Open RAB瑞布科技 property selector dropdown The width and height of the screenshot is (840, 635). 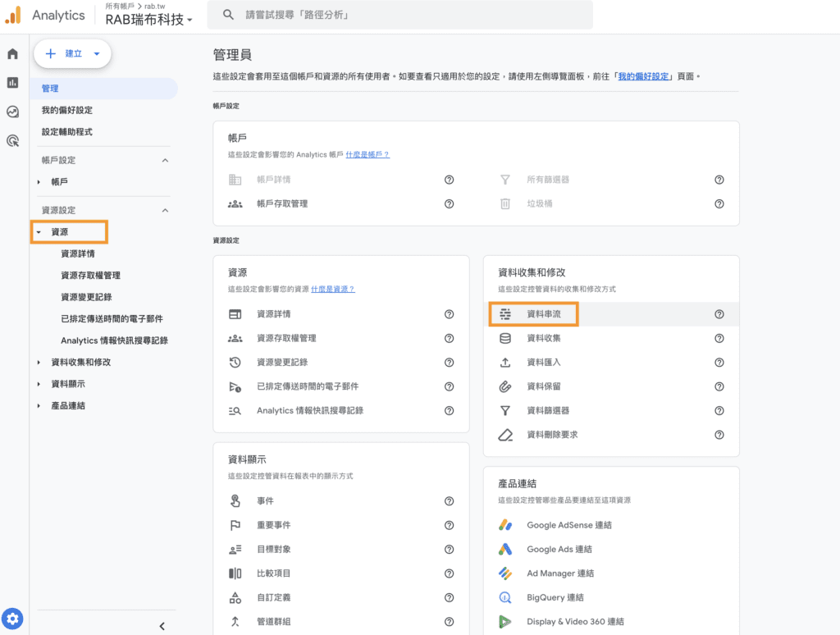pyautogui.click(x=148, y=21)
